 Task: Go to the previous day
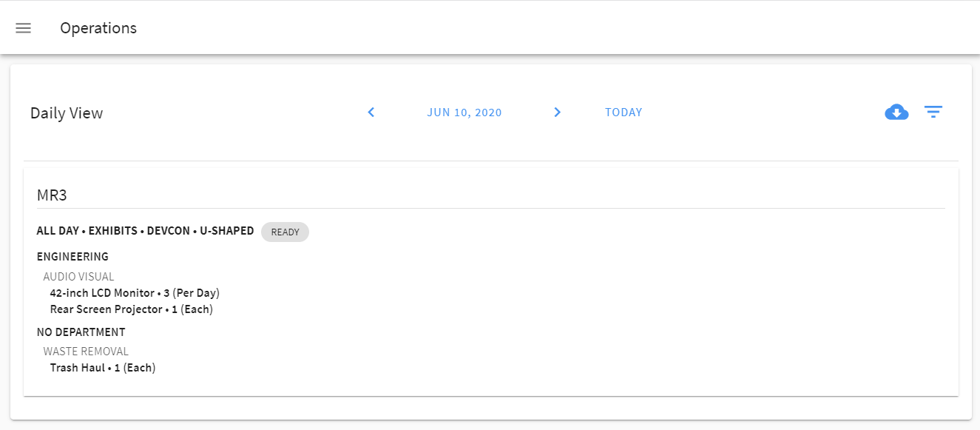[371, 112]
